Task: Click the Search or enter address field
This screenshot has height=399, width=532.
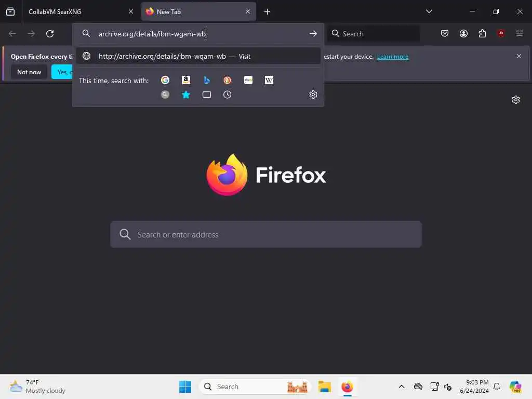Action: point(266,234)
